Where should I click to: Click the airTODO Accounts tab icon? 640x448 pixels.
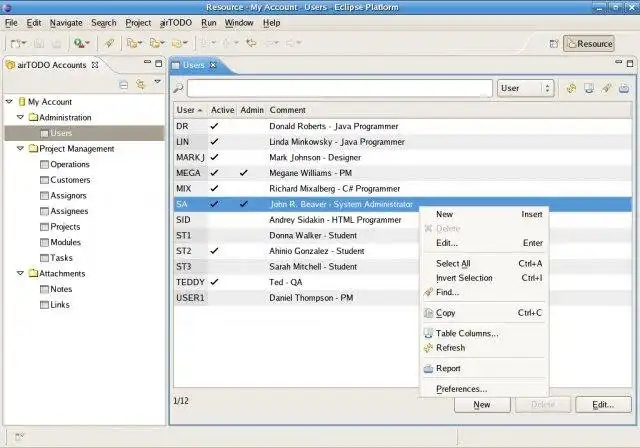(10, 65)
